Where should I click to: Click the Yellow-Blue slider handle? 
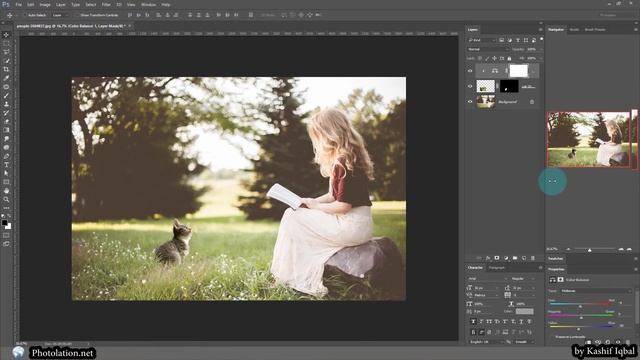(x=578, y=329)
